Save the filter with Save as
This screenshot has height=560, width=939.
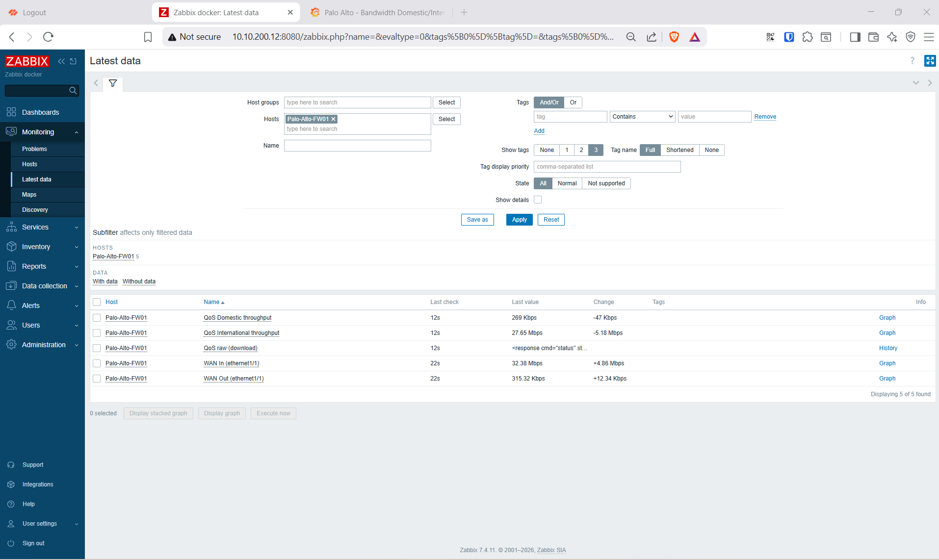pyautogui.click(x=477, y=220)
